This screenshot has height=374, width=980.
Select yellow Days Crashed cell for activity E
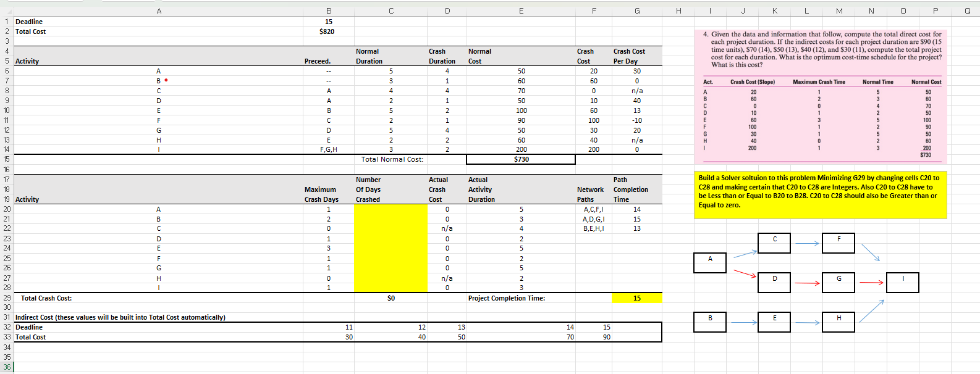(x=391, y=248)
